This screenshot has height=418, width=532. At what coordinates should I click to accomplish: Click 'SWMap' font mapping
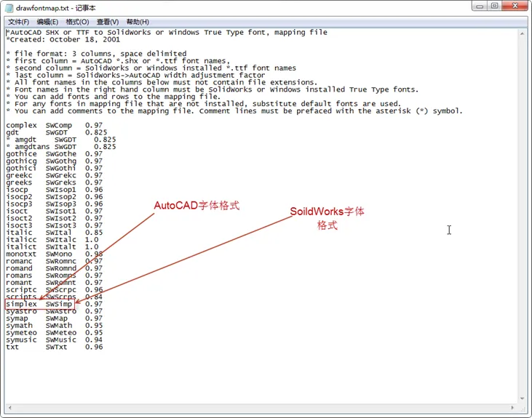(57, 318)
